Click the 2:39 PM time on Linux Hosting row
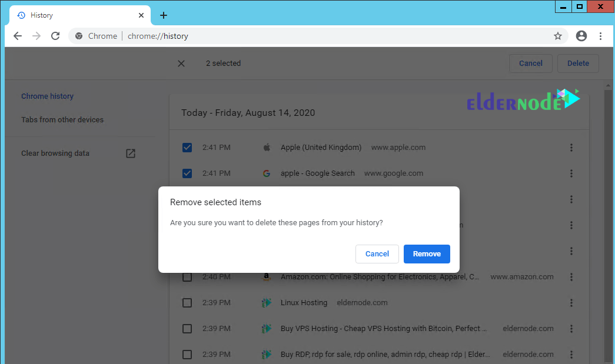615x364 pixels. [x=217, y=302]
